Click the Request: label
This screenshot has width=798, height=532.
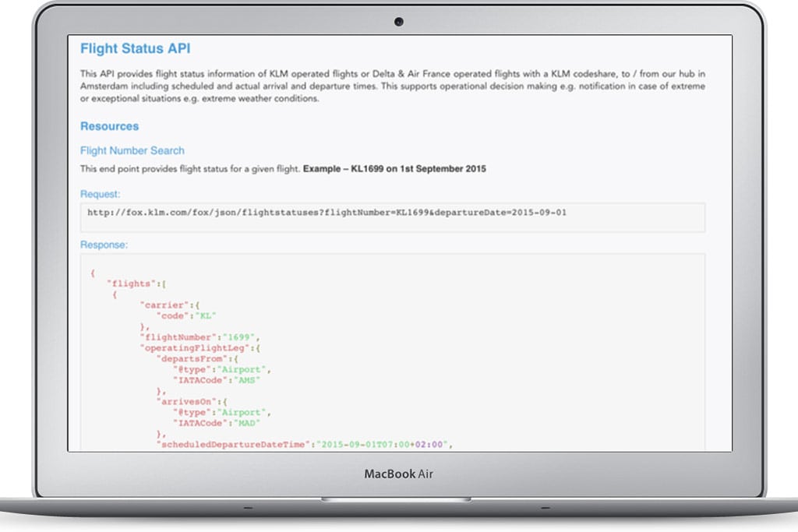[x=101, y=194]
